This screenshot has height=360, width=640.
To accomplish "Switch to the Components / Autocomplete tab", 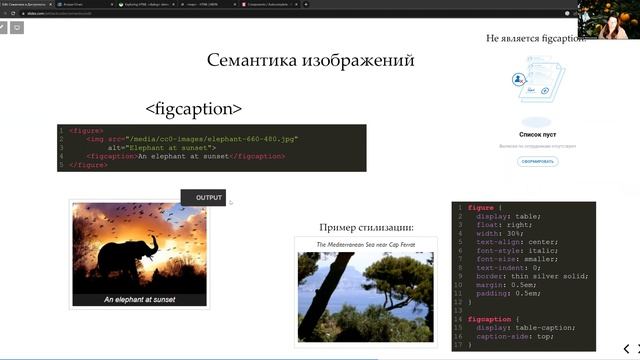I will pyautogui.click(x=269, y=4).
